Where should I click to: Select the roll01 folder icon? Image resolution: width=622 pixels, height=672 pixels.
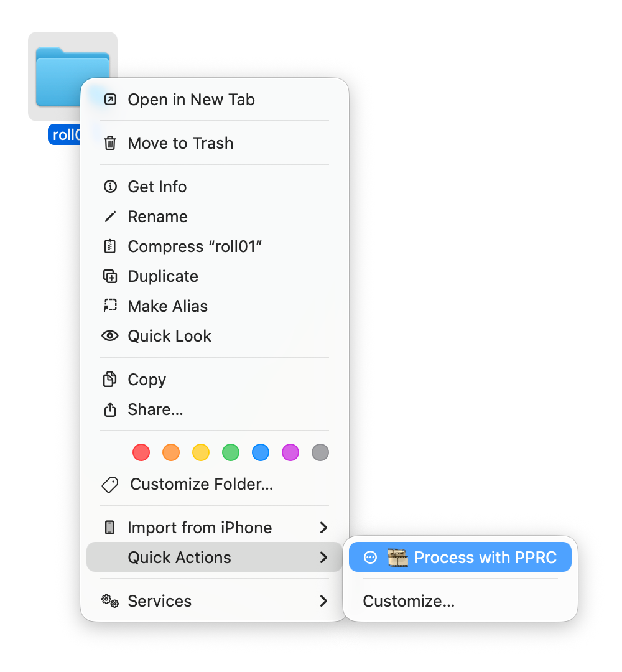tap(73, 77)
